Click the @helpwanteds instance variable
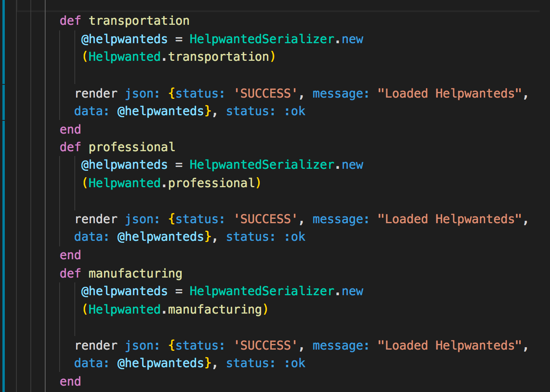550x392 pixels. point(124,39)
